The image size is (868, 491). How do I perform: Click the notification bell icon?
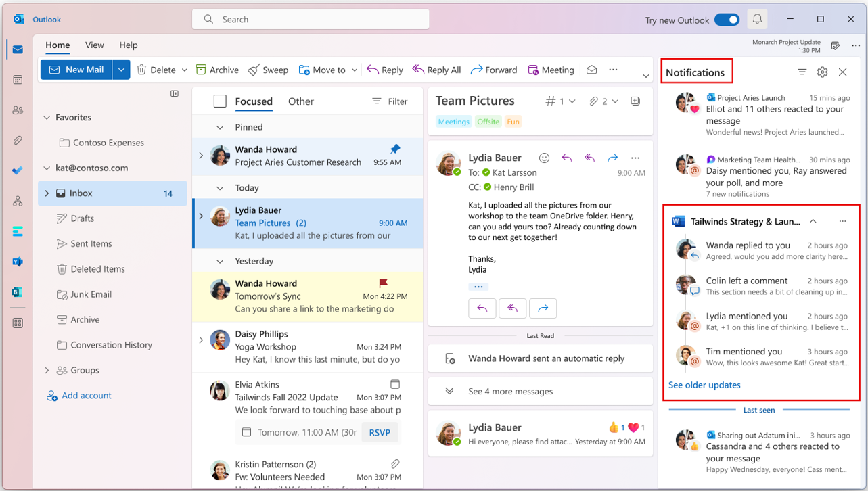point(757,20)
